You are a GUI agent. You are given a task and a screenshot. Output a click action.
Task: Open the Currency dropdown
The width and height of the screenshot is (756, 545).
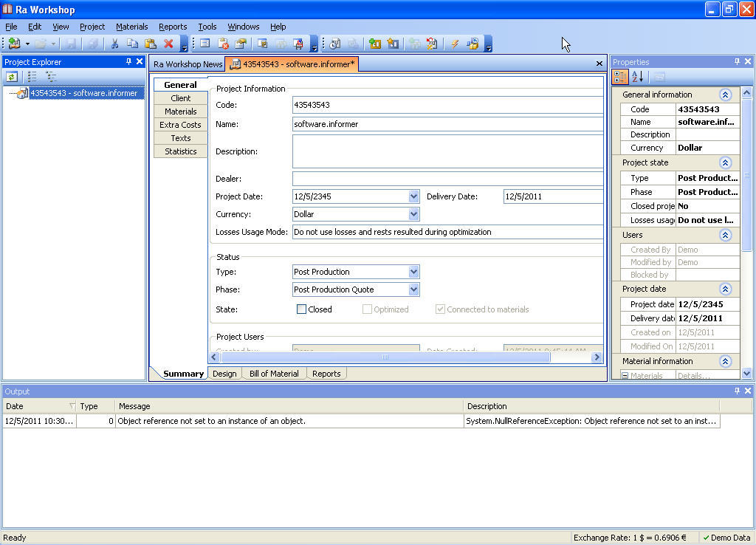[413, 214]
